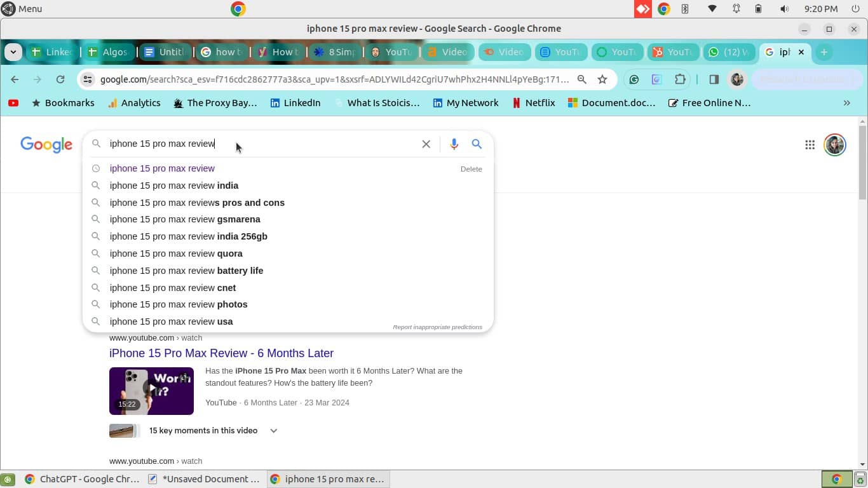Open the system Menu
Image resolution: width=868 pixels, height=488 pixels.
[22, 9]
